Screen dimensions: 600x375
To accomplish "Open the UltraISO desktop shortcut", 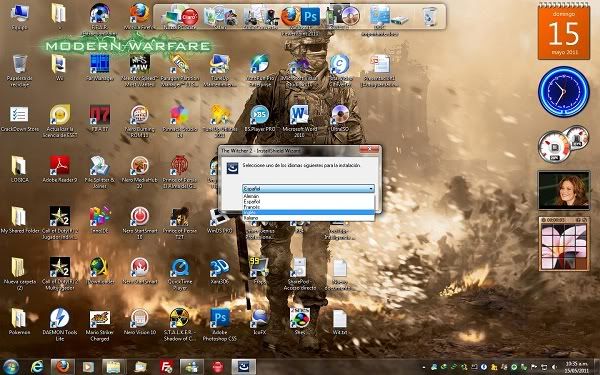I will point(340,118).
